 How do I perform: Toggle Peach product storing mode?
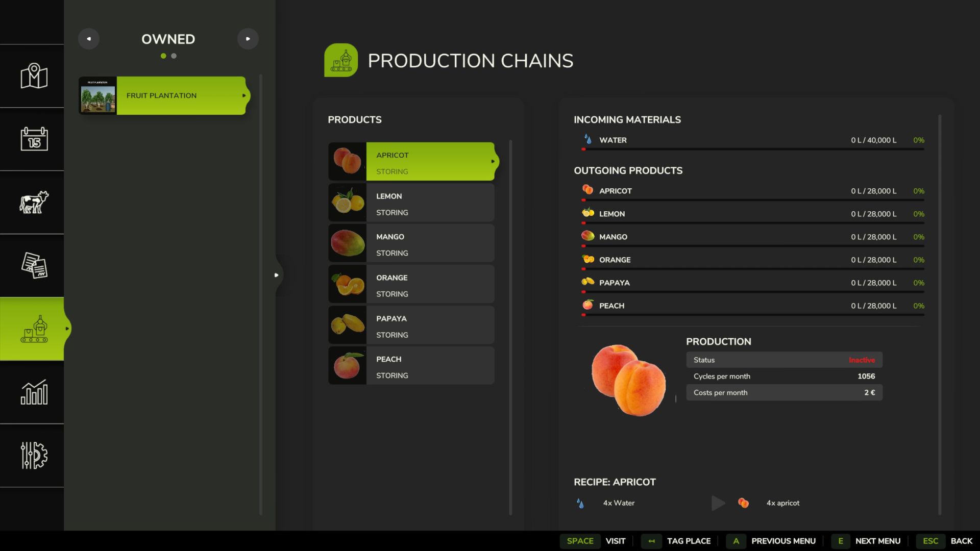pyautogui.click(x=392, y=375)
